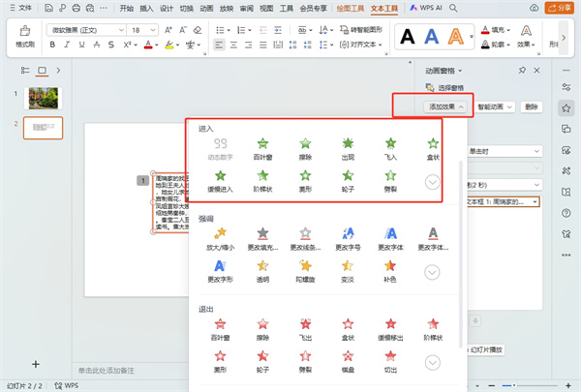Apply the yellow text highlight color
Screen dimensions: 581x392
pyautogui.click(x=169, y=45)
